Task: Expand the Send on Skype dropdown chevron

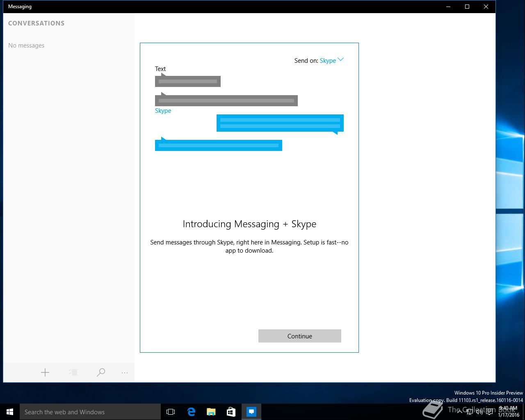Action: (x=340, y=59)
